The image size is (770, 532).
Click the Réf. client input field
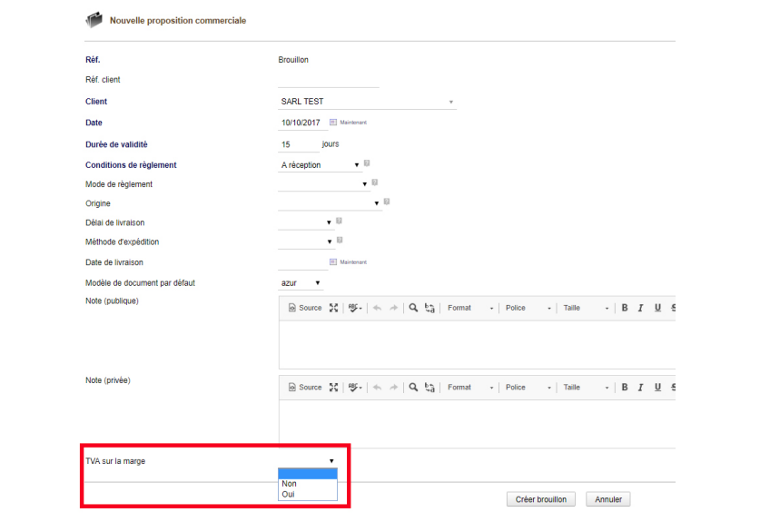coord(328,81)
